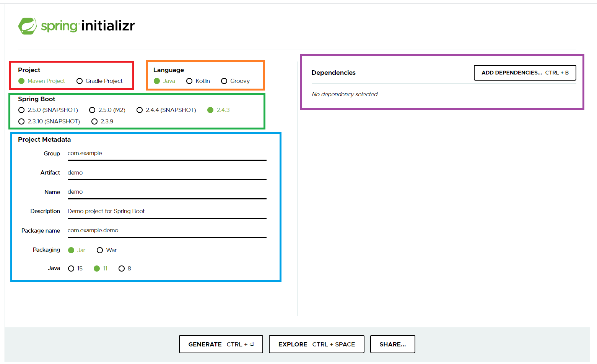Viewport: 597px width, 364px height.
Task: Select the Maven Project radio option
Action: click(42, 81)
